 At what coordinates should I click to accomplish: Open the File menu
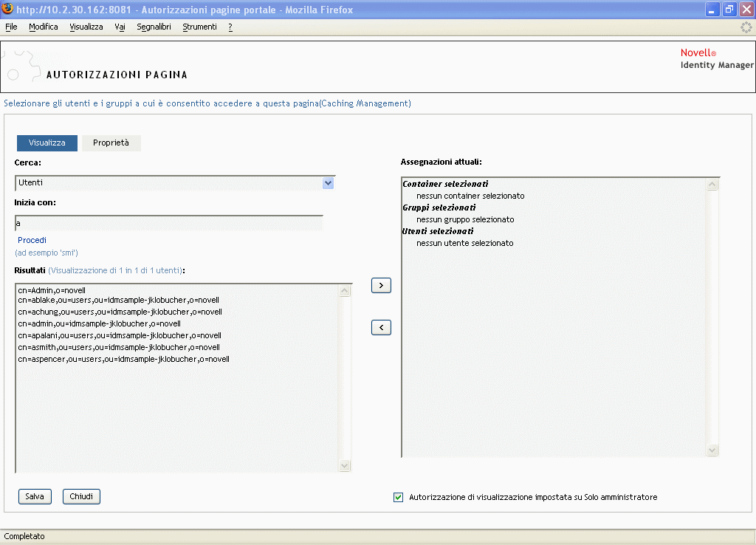pos(11,27)
